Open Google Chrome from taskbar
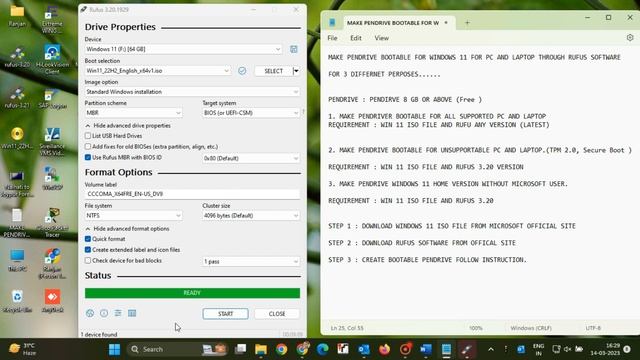Screen dimensions: 640x360 point(281,349)
